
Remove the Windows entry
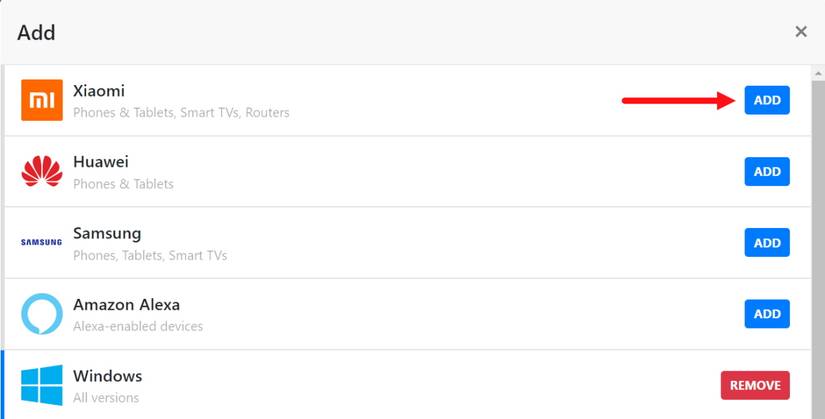[x=755, y=385]
